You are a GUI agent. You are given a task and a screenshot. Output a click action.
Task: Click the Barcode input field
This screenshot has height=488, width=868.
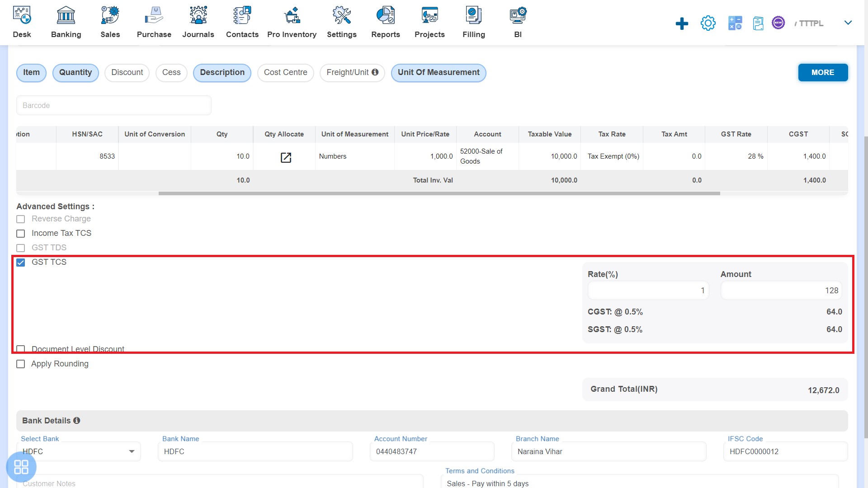pos(114,105)
